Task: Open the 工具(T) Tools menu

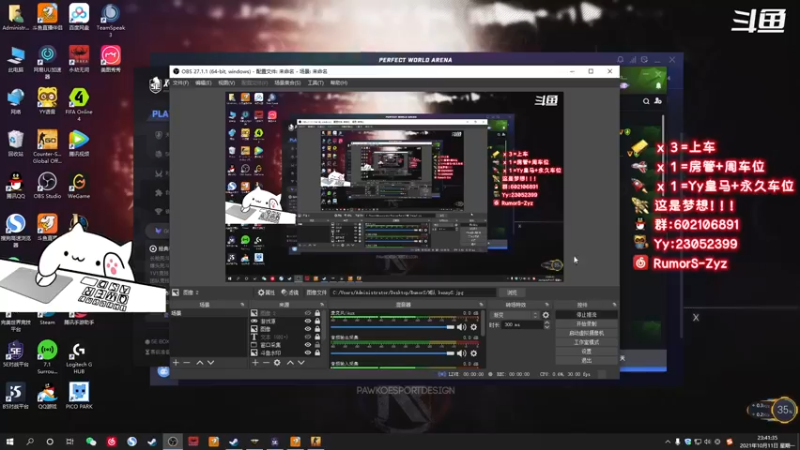Action: pyautogui.click(x=315, y=83)
